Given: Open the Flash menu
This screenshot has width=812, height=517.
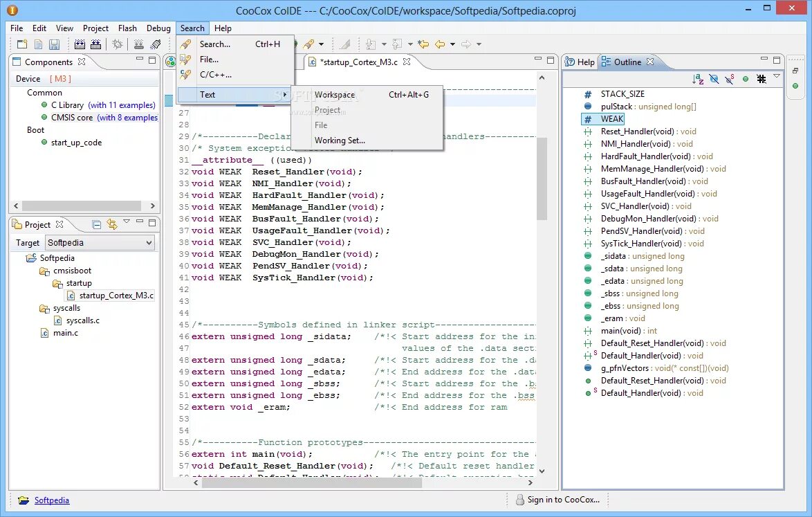Looking at the screenshot, I should 127,28.
